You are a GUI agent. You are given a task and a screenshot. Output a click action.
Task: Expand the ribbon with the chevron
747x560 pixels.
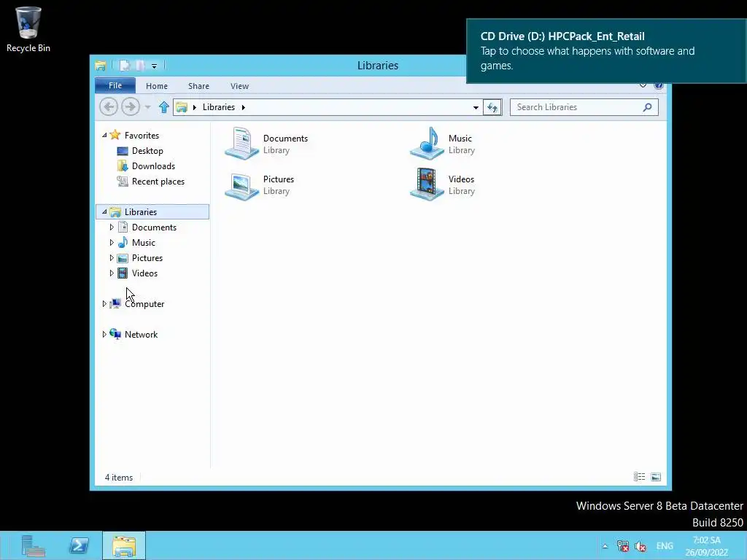(x=643, y=86)
